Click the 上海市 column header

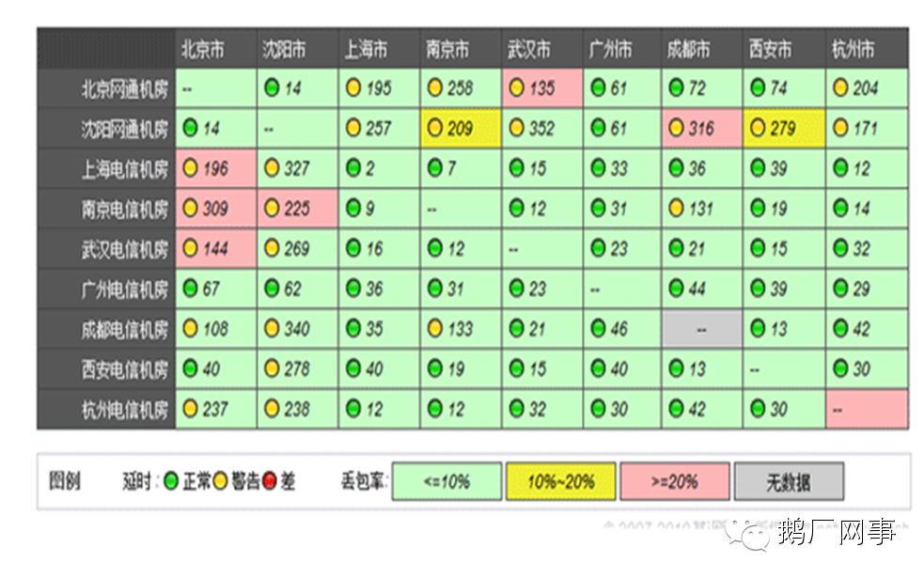coord(380,48)
